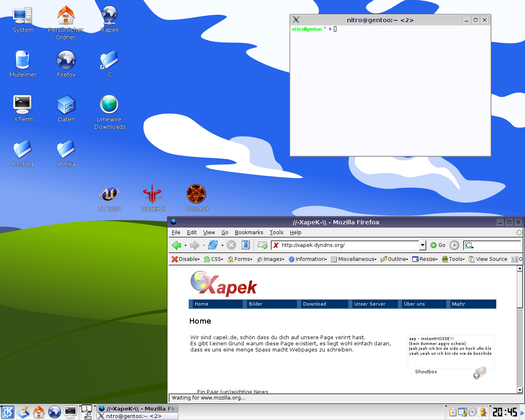This screenshot has height=420, width=525.
Task: Click the Klipper clipboard tray icon
Action: [x=453, y=412]
